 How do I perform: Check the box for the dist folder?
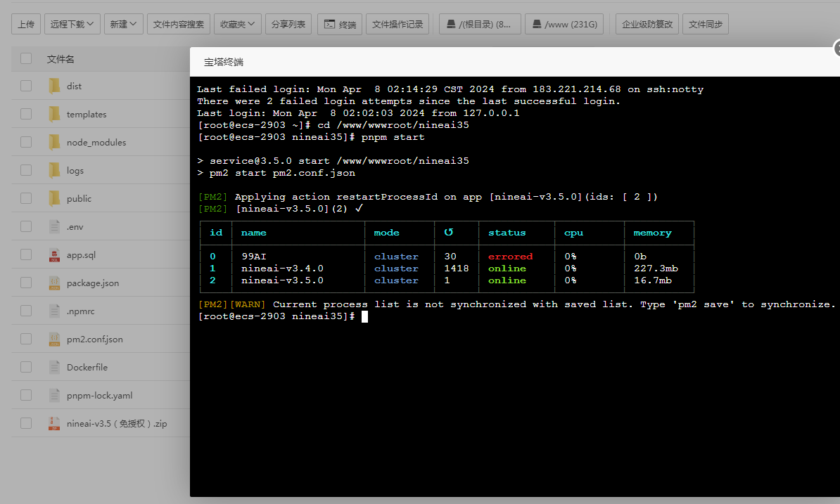click(x=26, y=86)
